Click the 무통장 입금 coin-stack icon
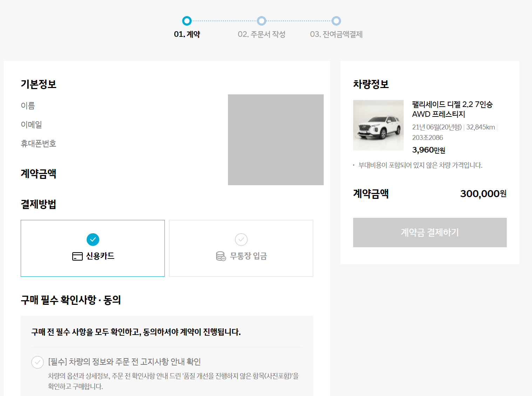 (221, 256)
